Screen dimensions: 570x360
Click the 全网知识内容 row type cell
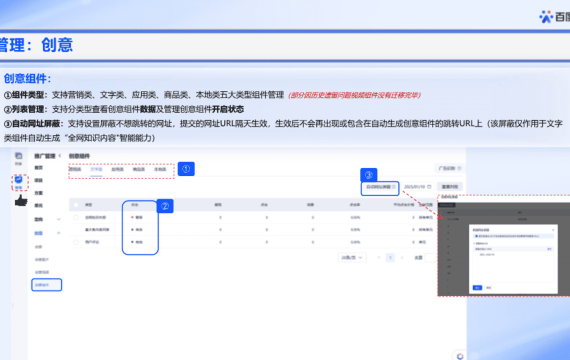95,217
